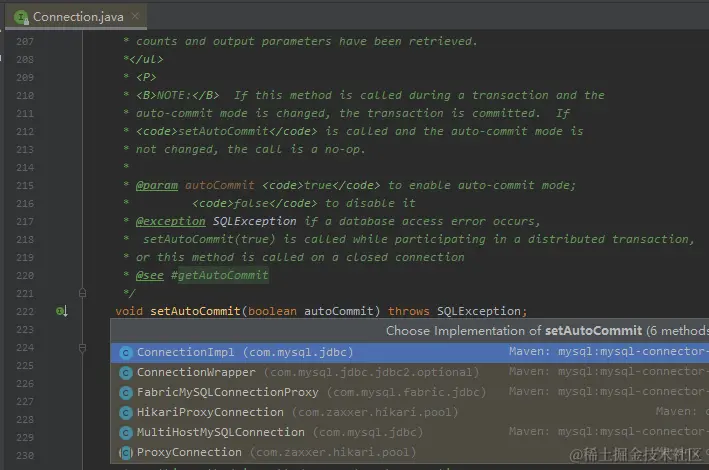Click the abstract ProxyConnection class icon
Viewport: 709px width, 470px height.
pos(126,453)
